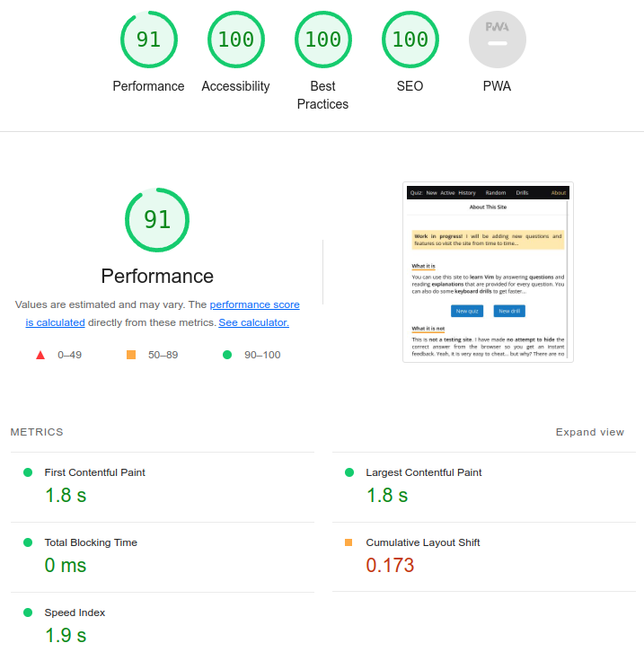Toggle Expand view for metrics
The height and width of the screenshot is (652, 644).
pos(589,432)
